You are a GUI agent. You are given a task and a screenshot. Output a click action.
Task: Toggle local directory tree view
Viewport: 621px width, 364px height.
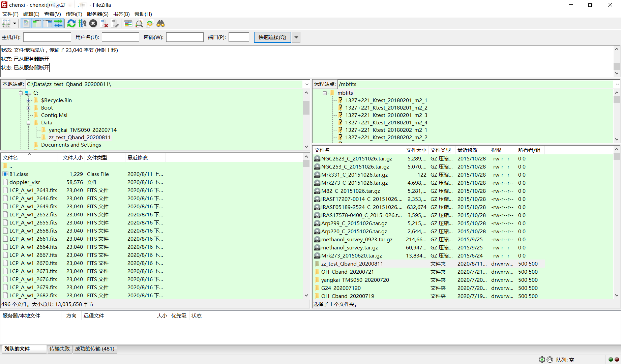point(37,24)
